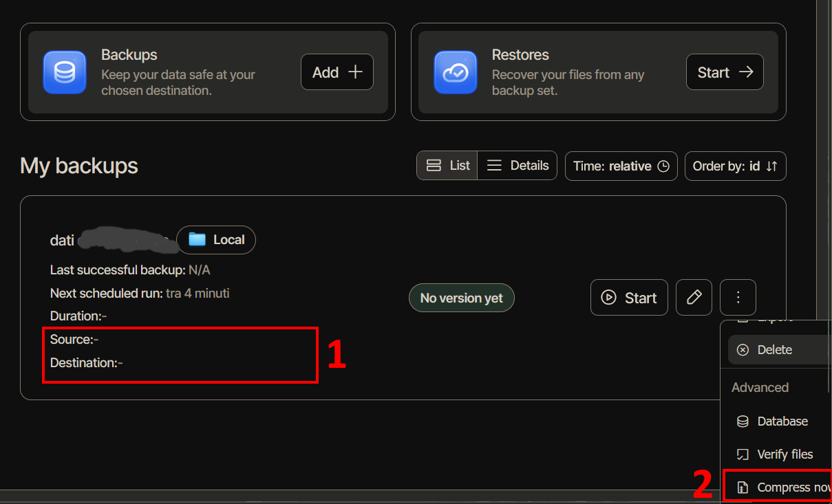Start the backup with the play button
The height and width of the screenshot is (504, 832).
coord(629,298)
